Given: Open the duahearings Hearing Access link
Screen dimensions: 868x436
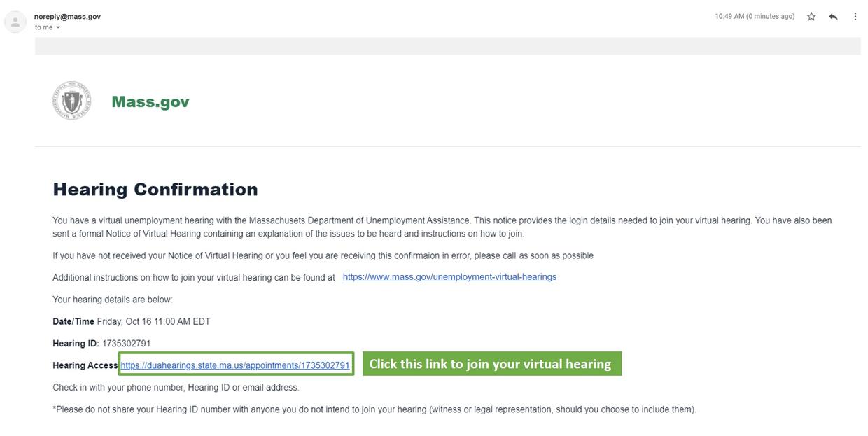Looking at the screenshot, I should coord(234,365).
